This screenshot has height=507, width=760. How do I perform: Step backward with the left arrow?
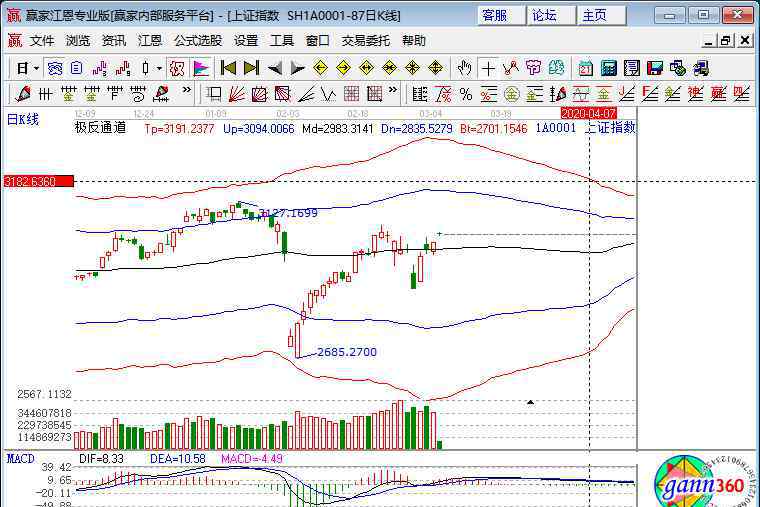pos(274,68)
